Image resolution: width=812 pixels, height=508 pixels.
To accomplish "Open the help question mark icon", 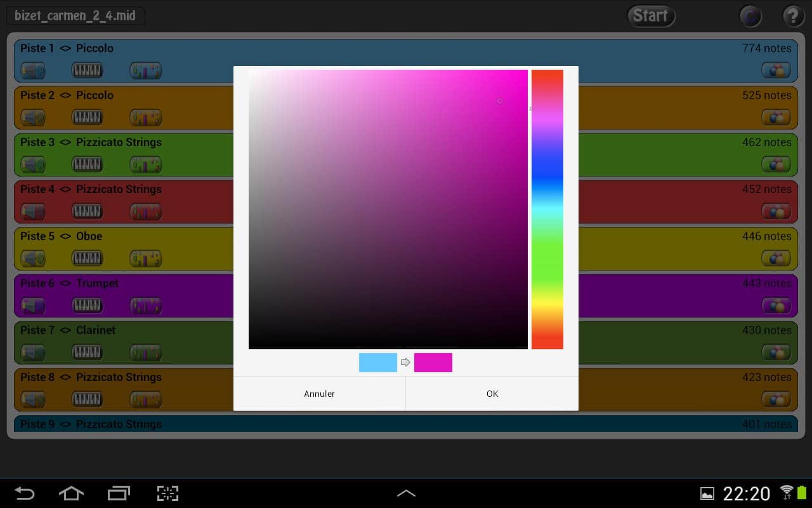I will 793,16.
